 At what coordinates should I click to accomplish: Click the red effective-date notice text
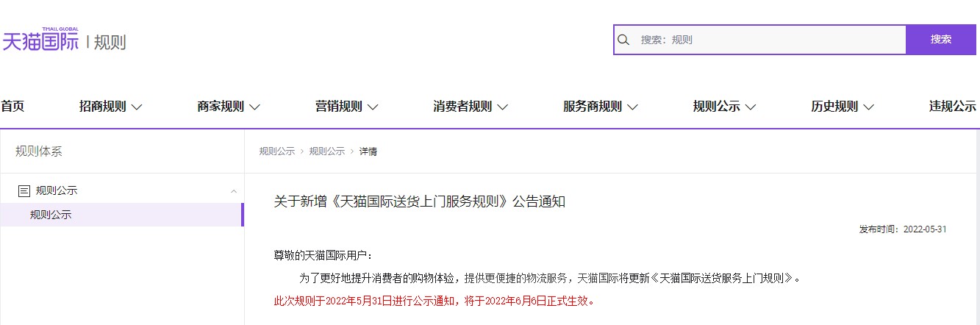(434, 301)
